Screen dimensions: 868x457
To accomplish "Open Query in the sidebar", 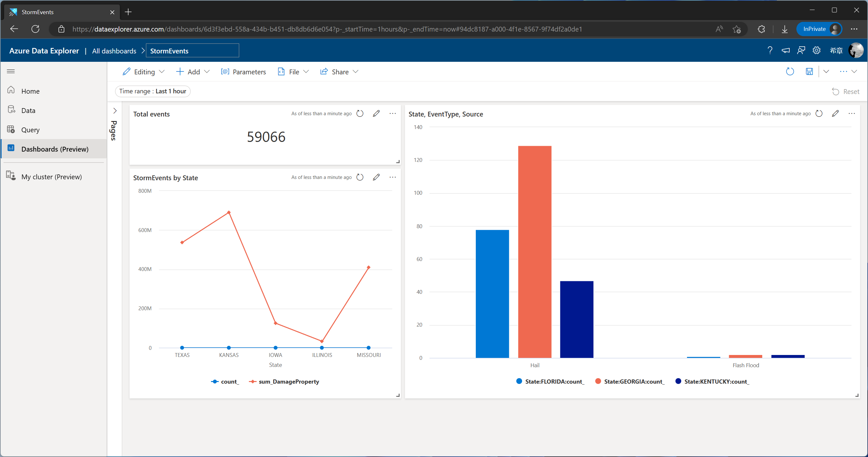I will 54,130.
